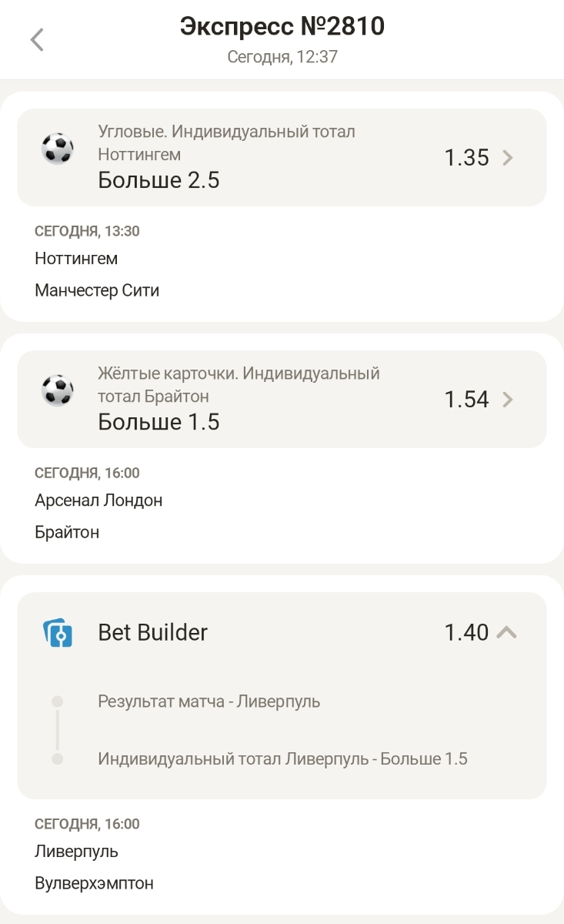The width and height of the screenshot is (564, 924).
Task: Click the Манчестер Сити team name
Action: pyautogui.click(x=97, y=290)
